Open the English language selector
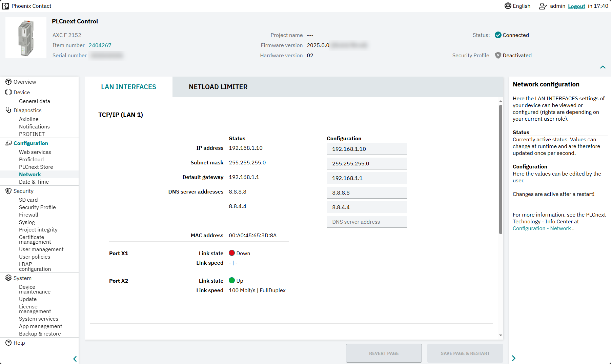The width and height of the screenshot is (611, 364). coord(517,6)
